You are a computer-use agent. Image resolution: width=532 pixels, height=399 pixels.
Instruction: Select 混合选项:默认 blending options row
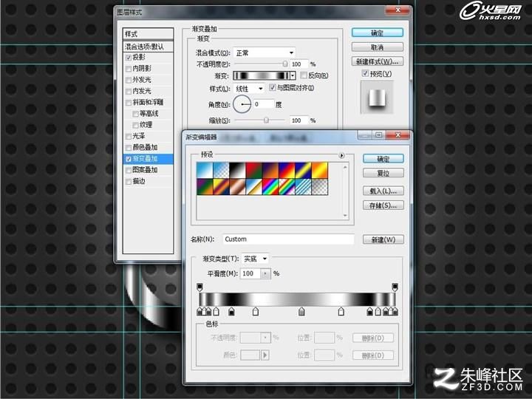point(149,47)
